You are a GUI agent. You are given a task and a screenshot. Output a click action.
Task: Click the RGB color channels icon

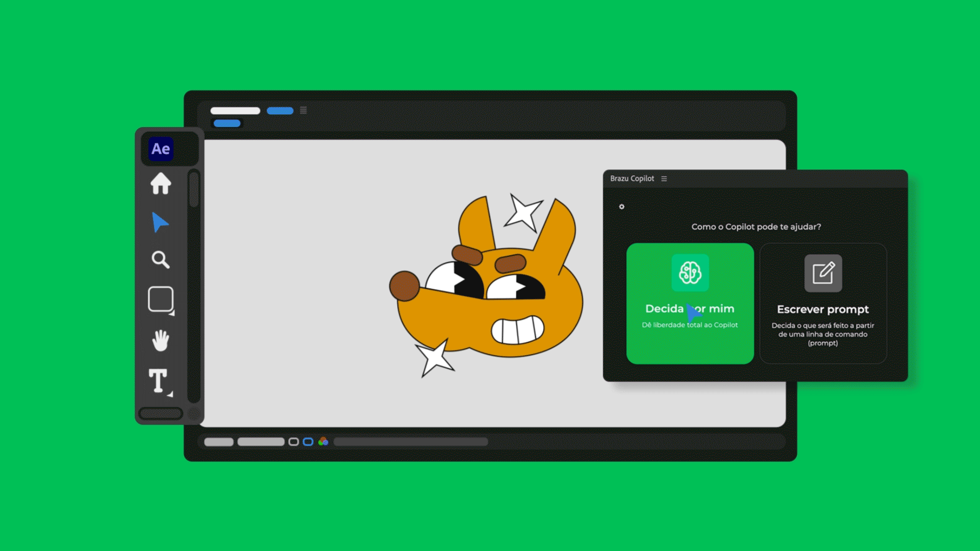click(323, 441)
